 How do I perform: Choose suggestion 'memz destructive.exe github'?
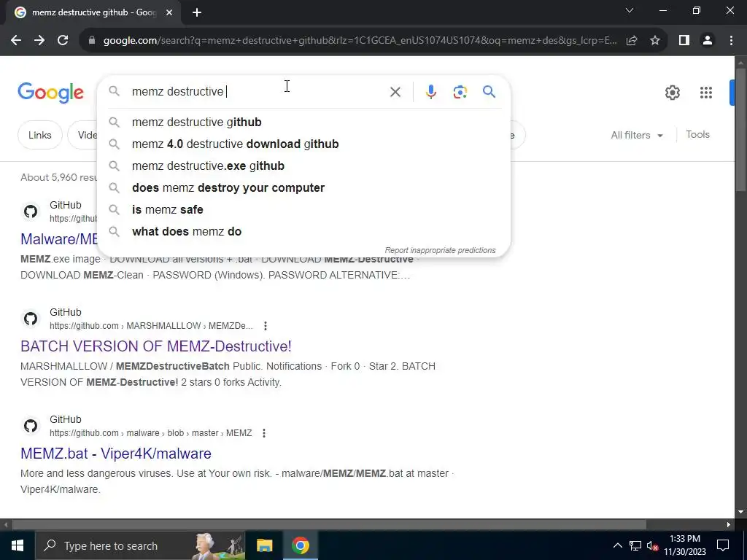(303, 166)
